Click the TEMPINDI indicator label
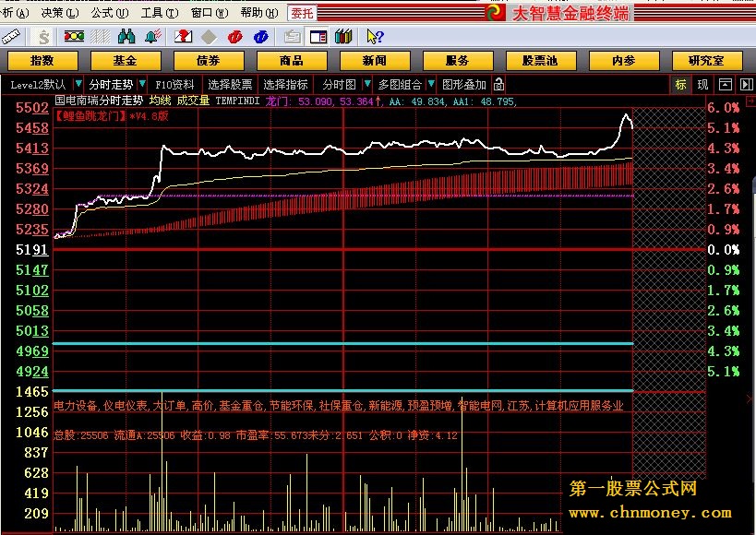The width and height of the screenshot is (756, 535). (x=238, y=101)
